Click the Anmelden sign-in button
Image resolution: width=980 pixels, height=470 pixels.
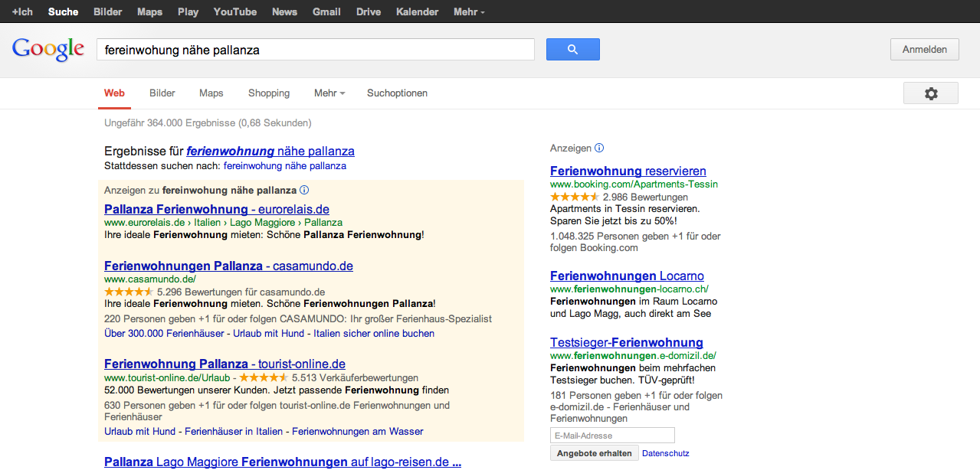(x=923, y=50)
